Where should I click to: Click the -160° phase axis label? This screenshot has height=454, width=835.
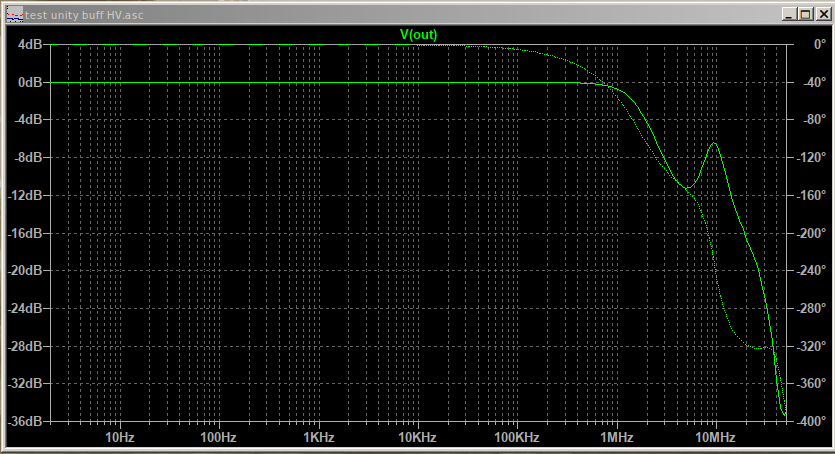(811, 195)
